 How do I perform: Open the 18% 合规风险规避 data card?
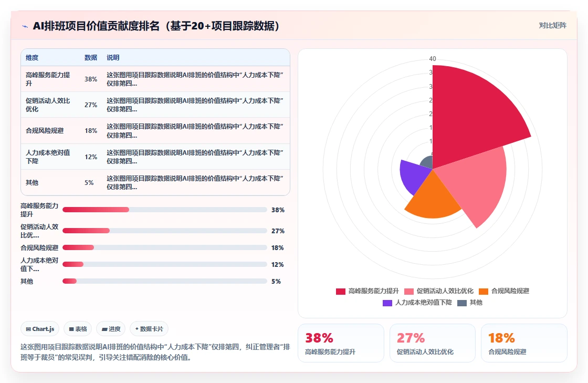[524, 343]
